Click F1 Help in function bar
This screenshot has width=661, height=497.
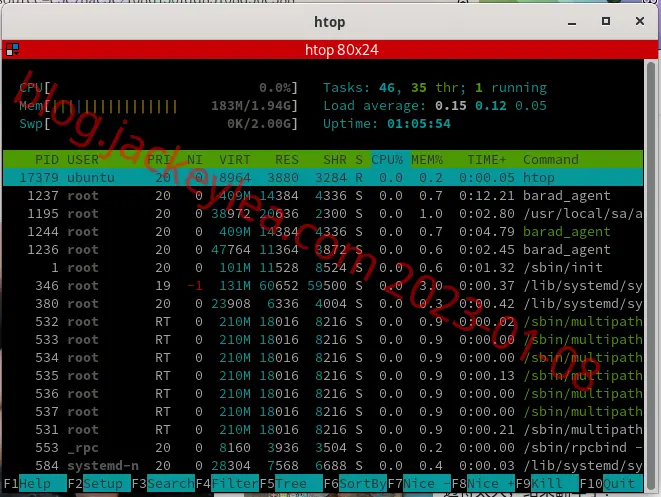[x=35, y=484]
